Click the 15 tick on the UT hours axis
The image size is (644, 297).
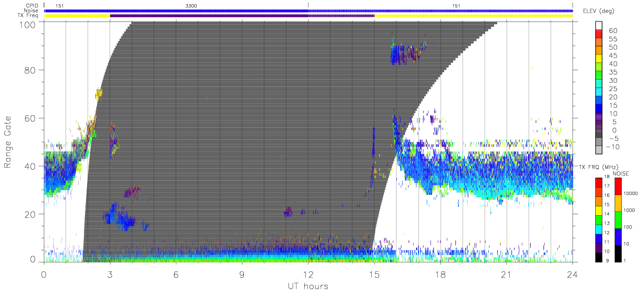(374, 274)
